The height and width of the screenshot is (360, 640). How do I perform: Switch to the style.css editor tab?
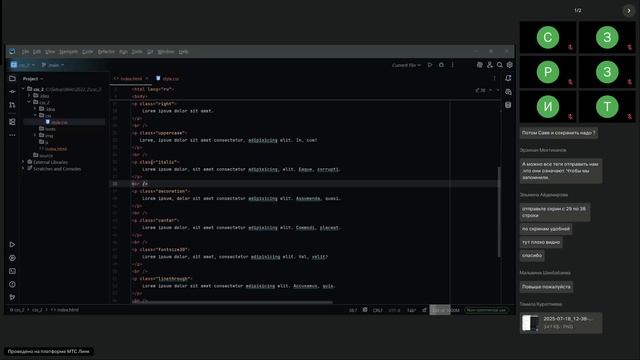click(168, 78)
